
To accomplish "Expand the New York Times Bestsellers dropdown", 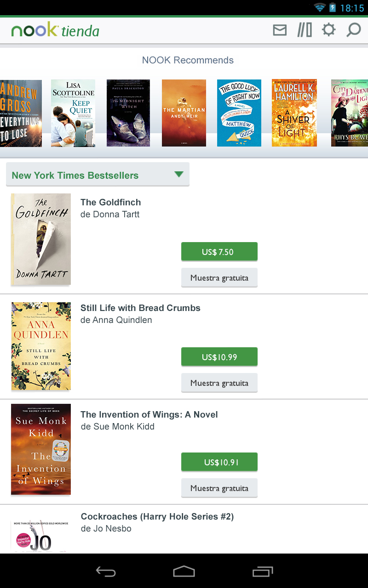I will click(x=98, y=175).
